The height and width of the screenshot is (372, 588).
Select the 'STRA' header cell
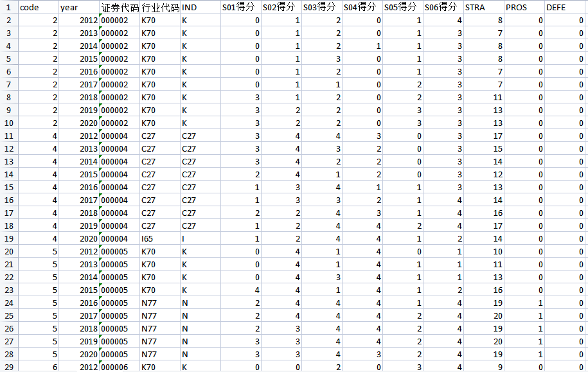pos(484,7)
